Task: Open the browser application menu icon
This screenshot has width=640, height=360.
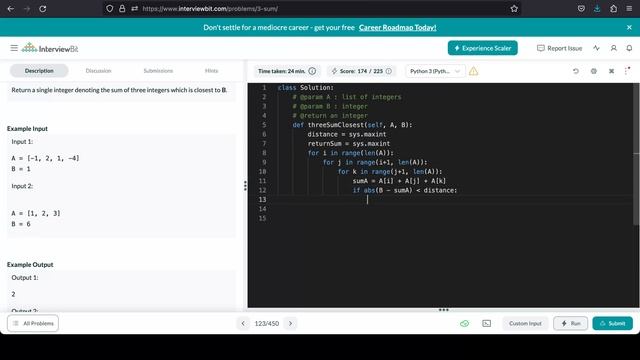Action: tap(629, 9)
